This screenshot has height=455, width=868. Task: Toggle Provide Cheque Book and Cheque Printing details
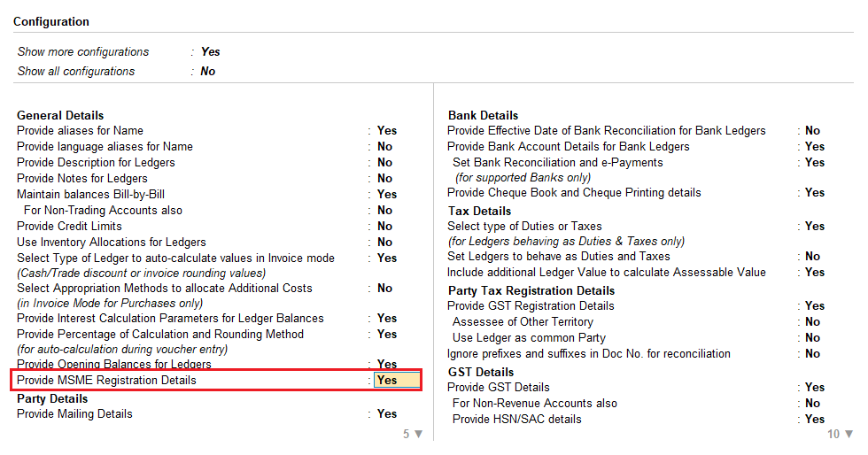coord(815,193)
